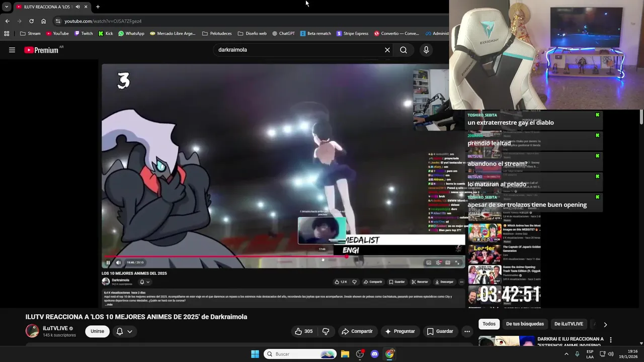Open the Mercado Libre Arge... bookmark
Viewport: 644px width, 362px height.
[x=173, y=34]
